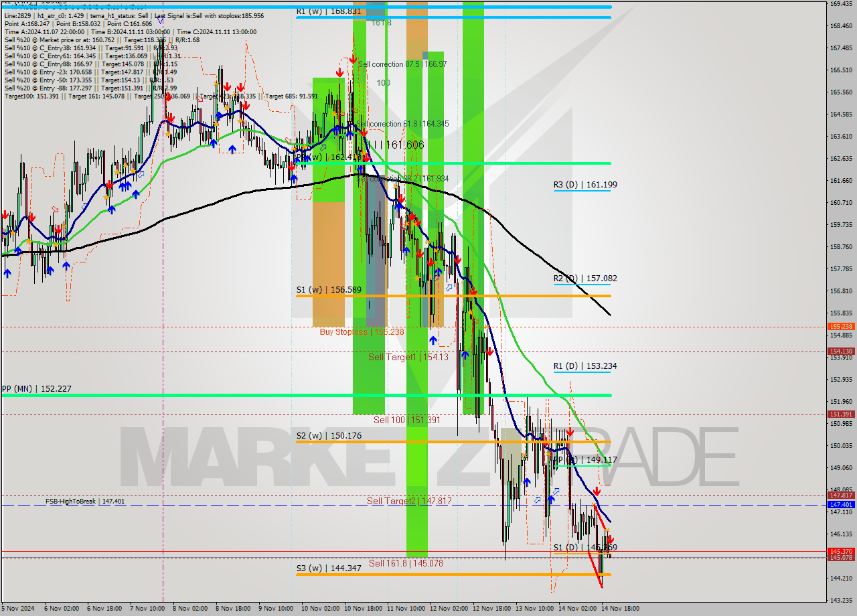Click the 12 Nov 02:00 time axis label

pos(449,609)
